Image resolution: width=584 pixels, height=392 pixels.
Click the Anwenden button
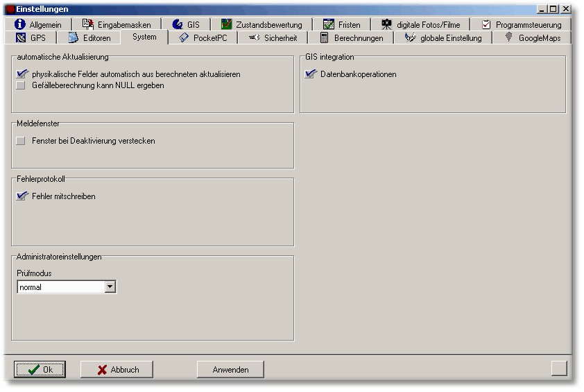[x=230, y=370]
